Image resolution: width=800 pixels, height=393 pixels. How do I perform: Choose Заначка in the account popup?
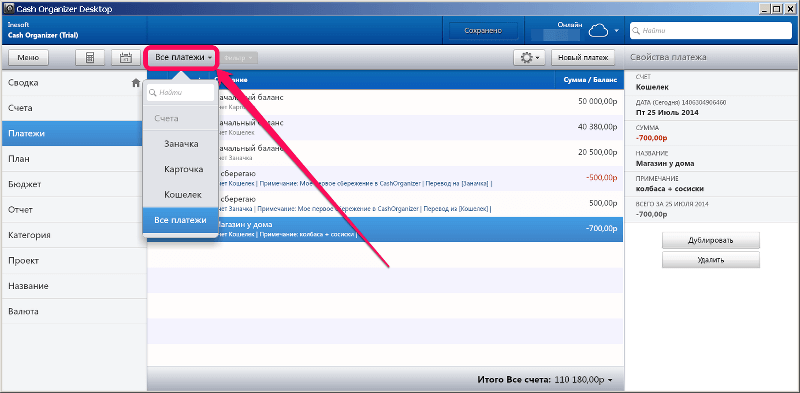click(181, 144)
